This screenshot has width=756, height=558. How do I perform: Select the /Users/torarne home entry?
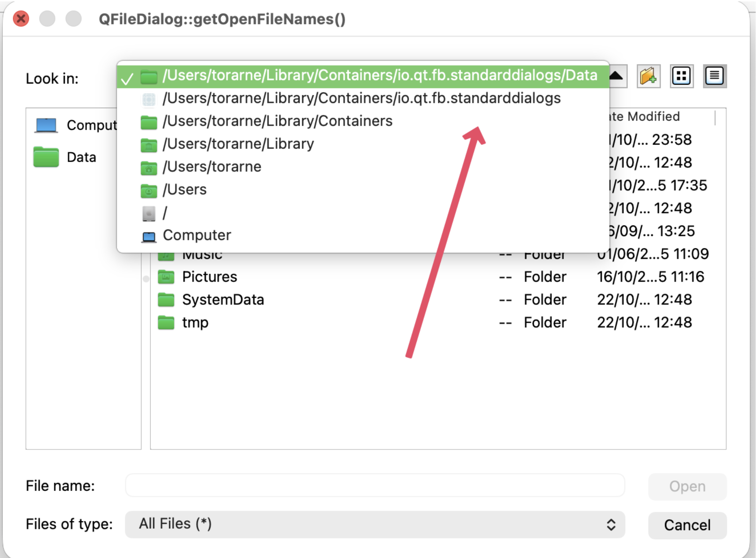212,167
